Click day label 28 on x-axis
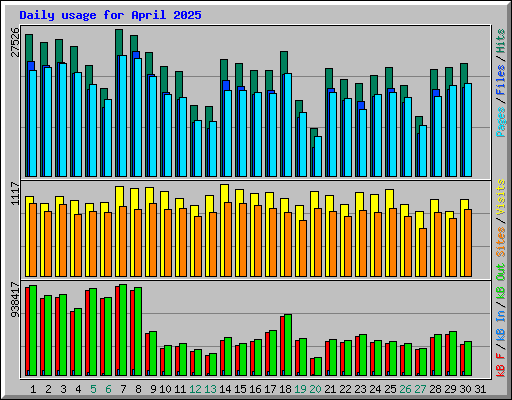The height and width of the screenshot is (400, 512). coord(435,389)
